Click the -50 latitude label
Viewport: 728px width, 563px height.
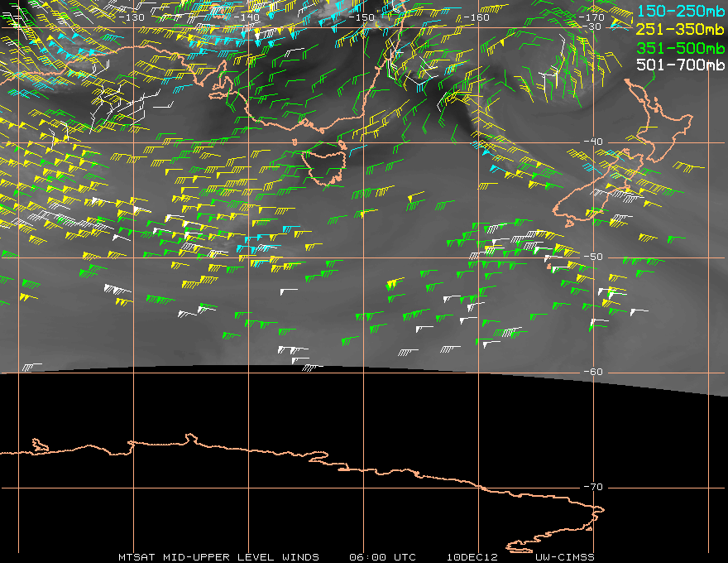coord(593,257)
